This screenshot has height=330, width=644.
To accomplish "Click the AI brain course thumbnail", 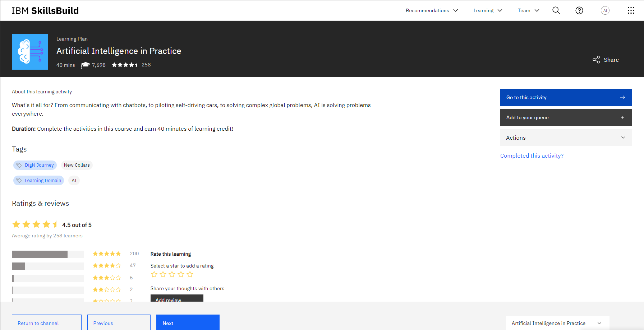I will 30,52.
